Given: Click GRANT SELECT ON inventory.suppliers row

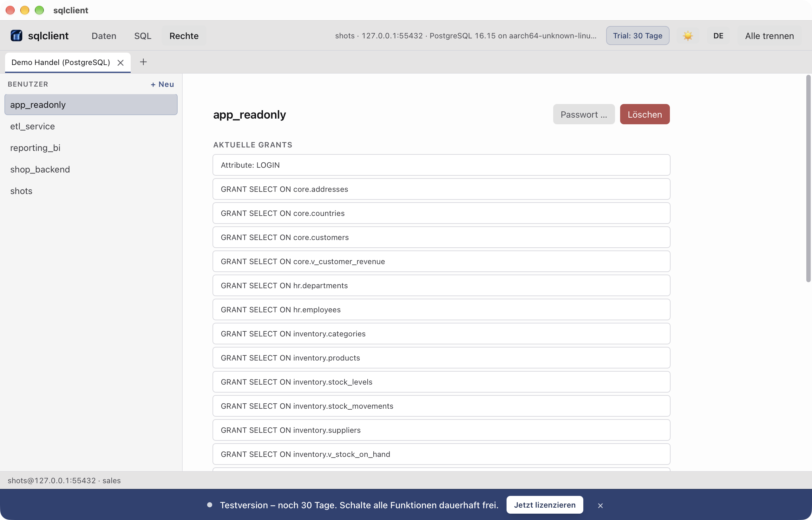Looking at the screenshot, I should tap(441, 430).
